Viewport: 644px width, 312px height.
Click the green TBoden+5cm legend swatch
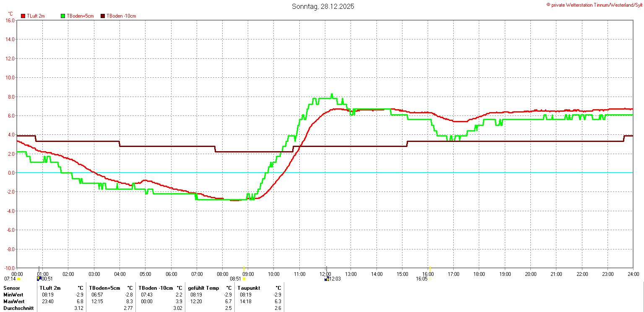(63, 16)
